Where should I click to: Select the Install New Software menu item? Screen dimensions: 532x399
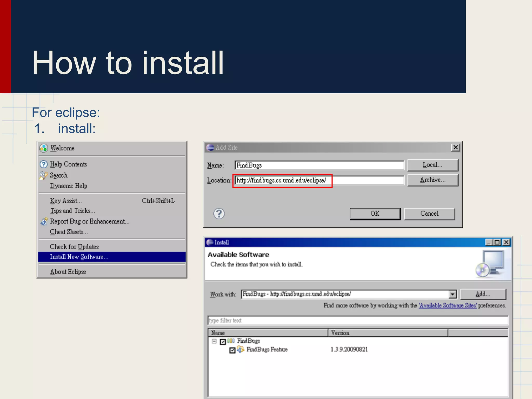click(79, 257)
